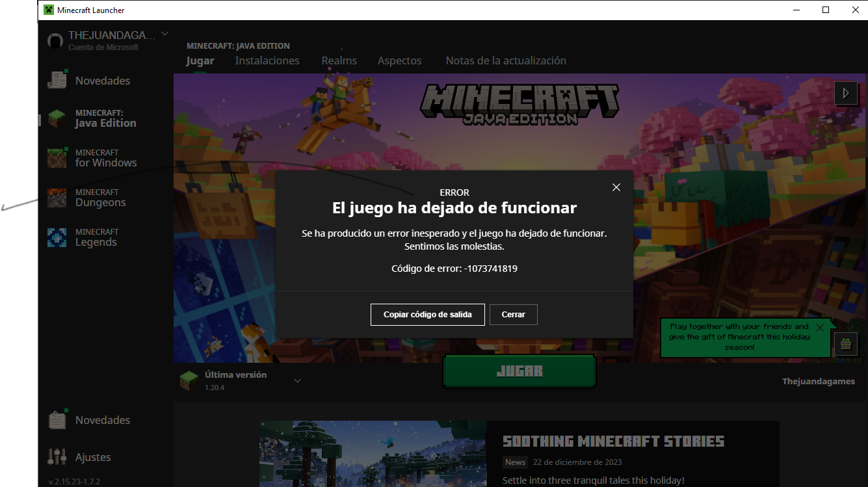Click the holiday gift notification message

[x=739, y=337]
